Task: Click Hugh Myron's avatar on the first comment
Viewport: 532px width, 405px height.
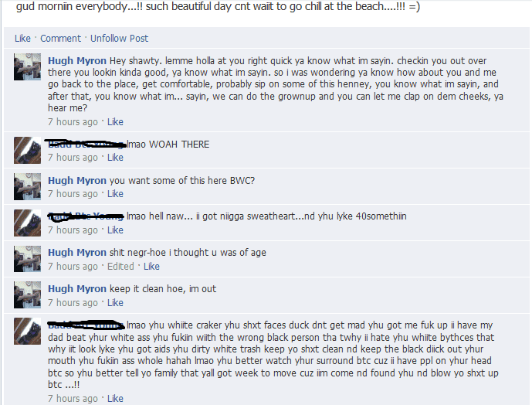Action: pos(28,66)
